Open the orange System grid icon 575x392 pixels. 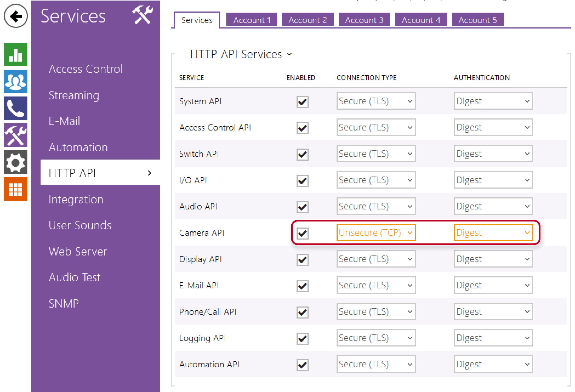[x=16, y=189]
